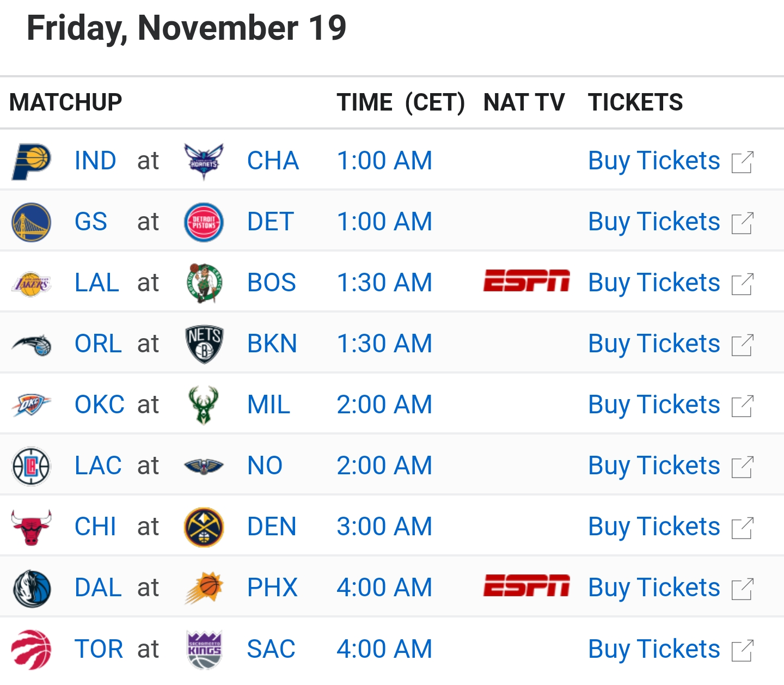Click the ESPN logo for LAL at BOS
Viewport: 784px width, 685px height.
526,281
